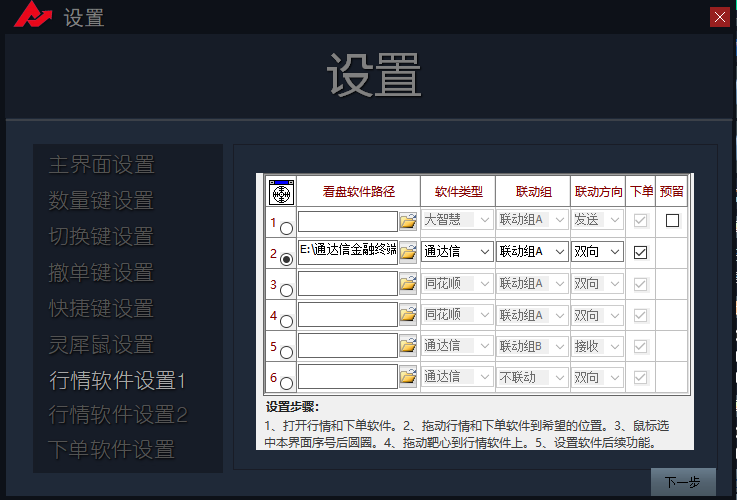The height and width of the screenshot is (500, 737).
Task: Click 联动方向 column header
Action: (x=598, y=192)
